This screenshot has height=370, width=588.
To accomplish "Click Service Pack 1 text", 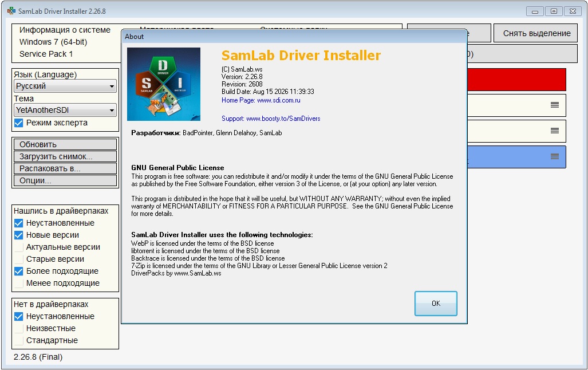I will click(x=46, y=54).
